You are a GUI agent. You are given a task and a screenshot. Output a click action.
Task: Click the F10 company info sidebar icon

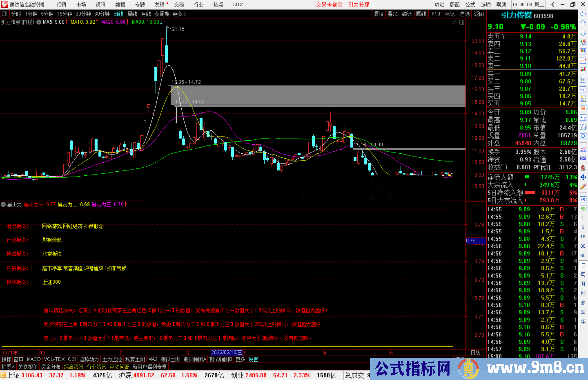coord(583,89)
